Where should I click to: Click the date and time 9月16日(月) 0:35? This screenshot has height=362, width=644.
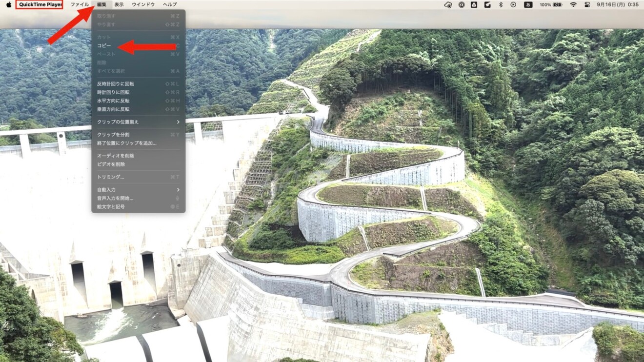click(618, 5)
